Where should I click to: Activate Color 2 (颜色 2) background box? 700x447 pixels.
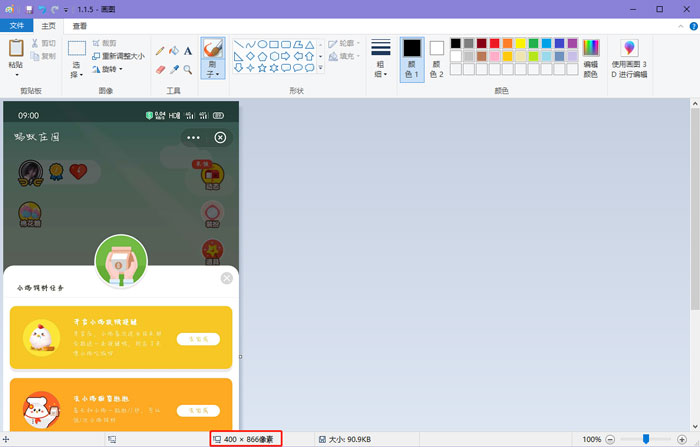coord(437,58)
